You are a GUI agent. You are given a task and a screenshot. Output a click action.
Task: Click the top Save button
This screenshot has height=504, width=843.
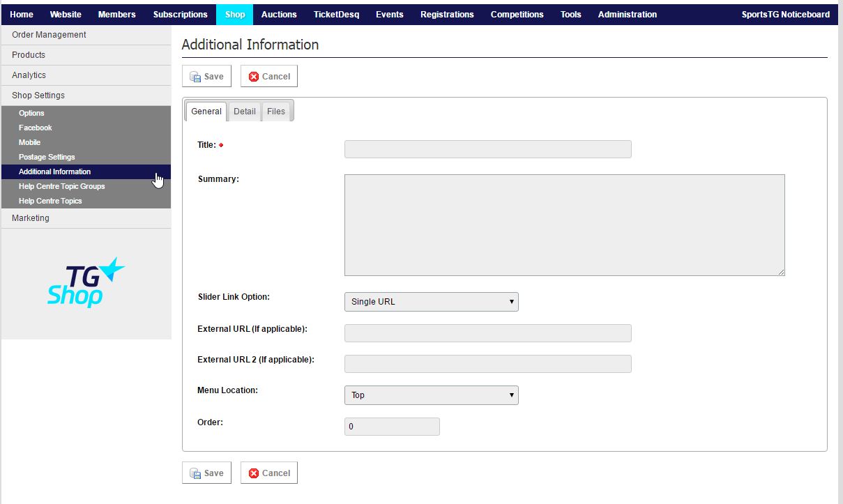[x=206, y=76]
